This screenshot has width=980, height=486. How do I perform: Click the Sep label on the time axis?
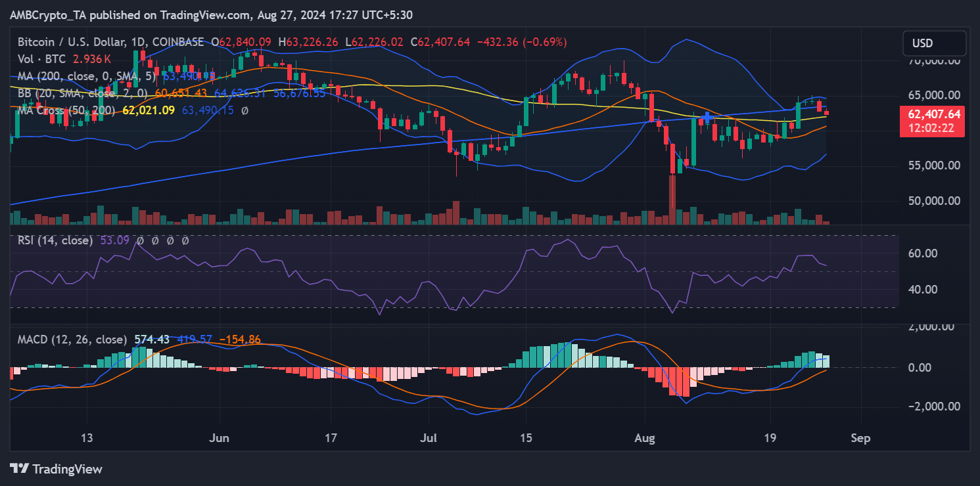point(860,438)
